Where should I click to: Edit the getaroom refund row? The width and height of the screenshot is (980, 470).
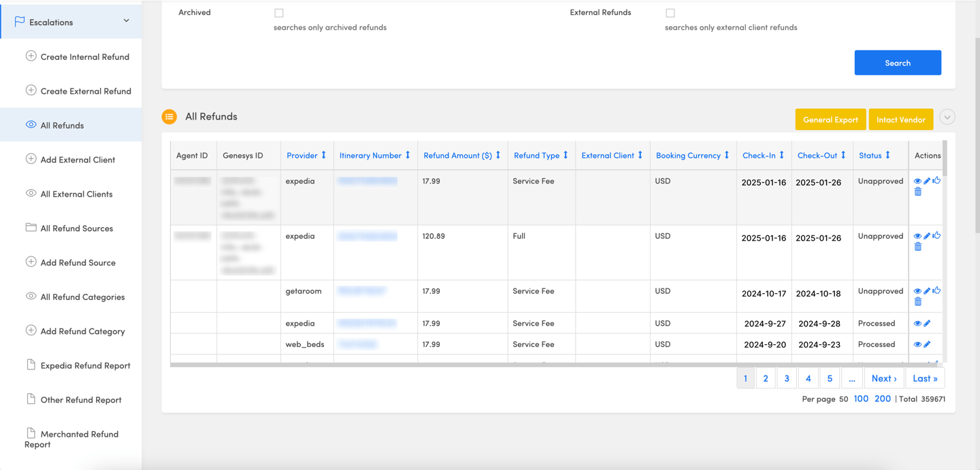tap(927, 291)
